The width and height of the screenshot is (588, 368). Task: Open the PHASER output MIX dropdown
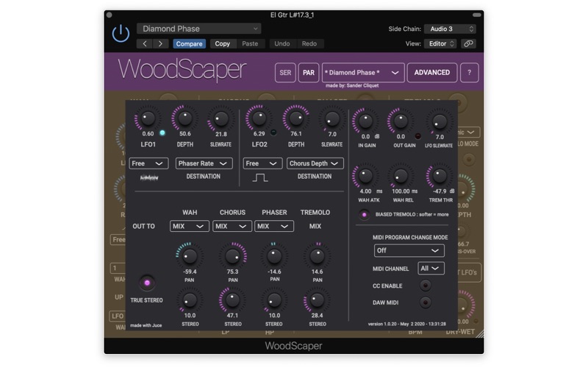click(274, 226)
